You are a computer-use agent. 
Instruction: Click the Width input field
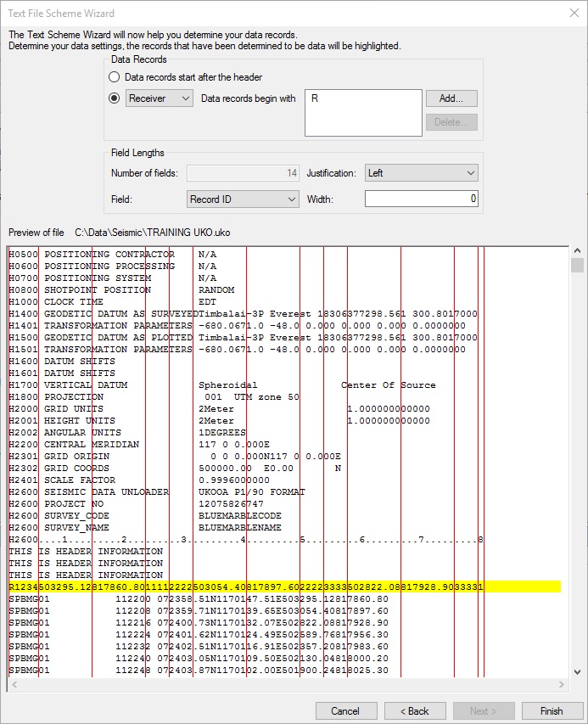[x=421, y=199]
